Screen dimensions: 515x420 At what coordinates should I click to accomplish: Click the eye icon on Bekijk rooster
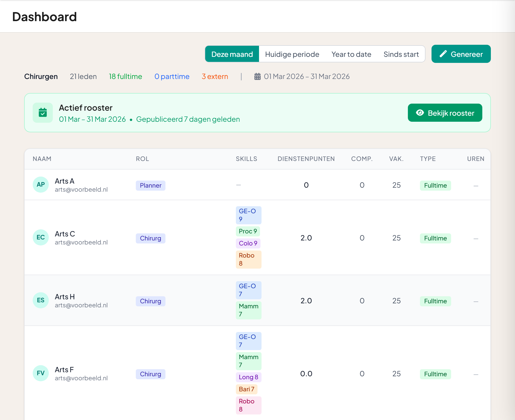coord(420,113)
